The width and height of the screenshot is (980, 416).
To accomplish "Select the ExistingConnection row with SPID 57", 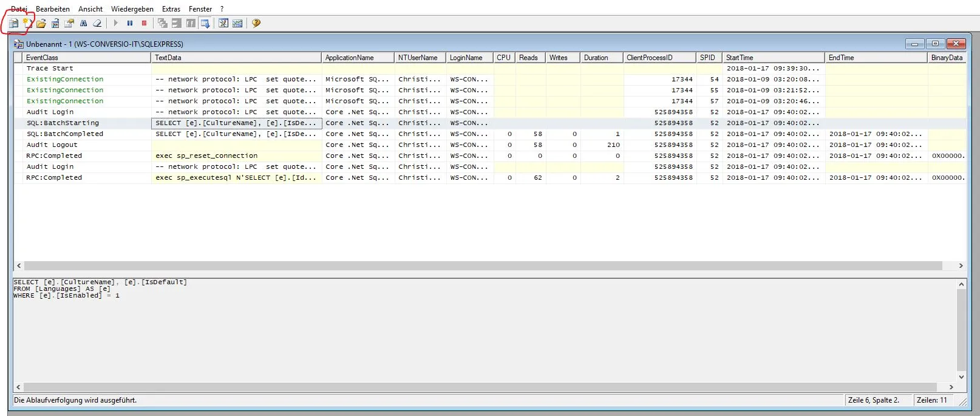I will [489, 101].
